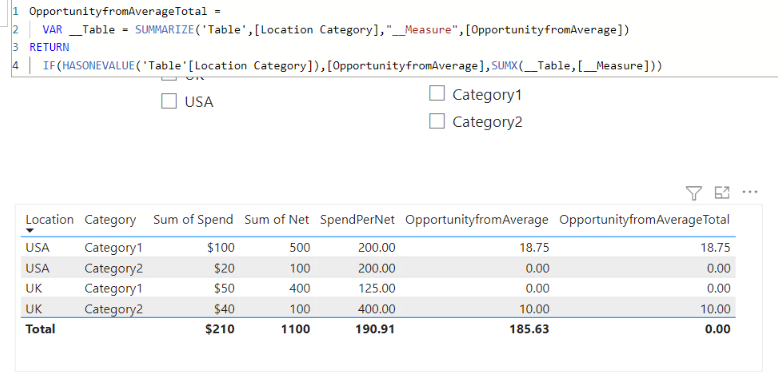
Task: Click the Category1 slicer label
Action: 487,94
